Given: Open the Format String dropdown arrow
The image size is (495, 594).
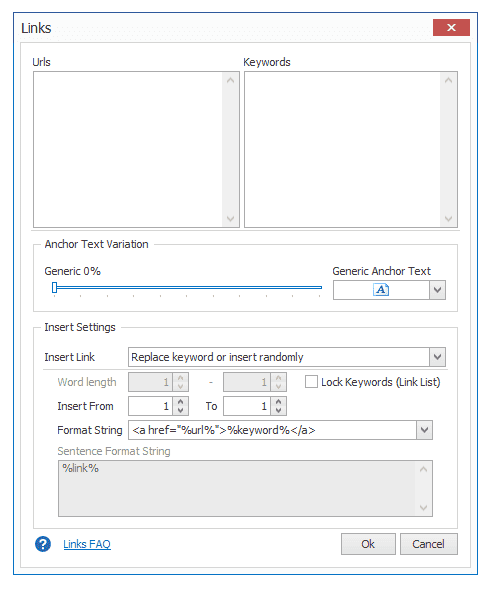Looking at the screenshot, I should click(x=424, y=430).
